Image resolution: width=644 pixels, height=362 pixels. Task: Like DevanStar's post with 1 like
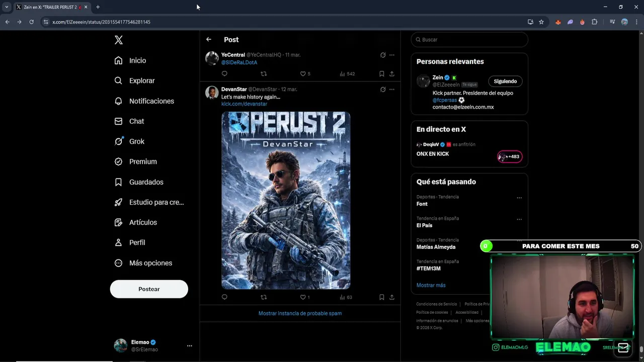305,297
